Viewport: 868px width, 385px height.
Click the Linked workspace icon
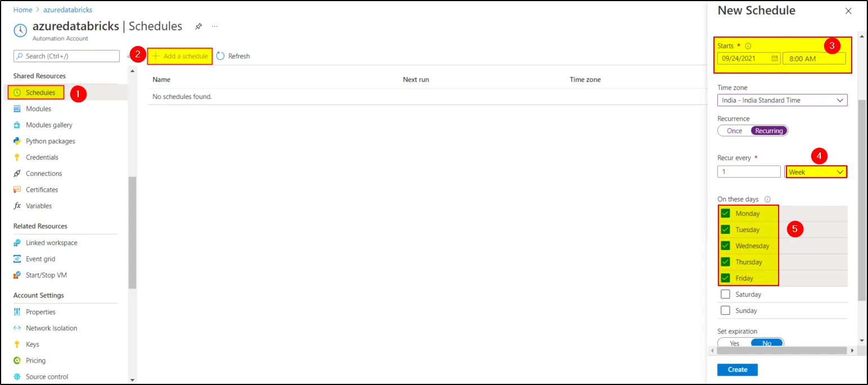pyautogui.click(x=17, y=243)
